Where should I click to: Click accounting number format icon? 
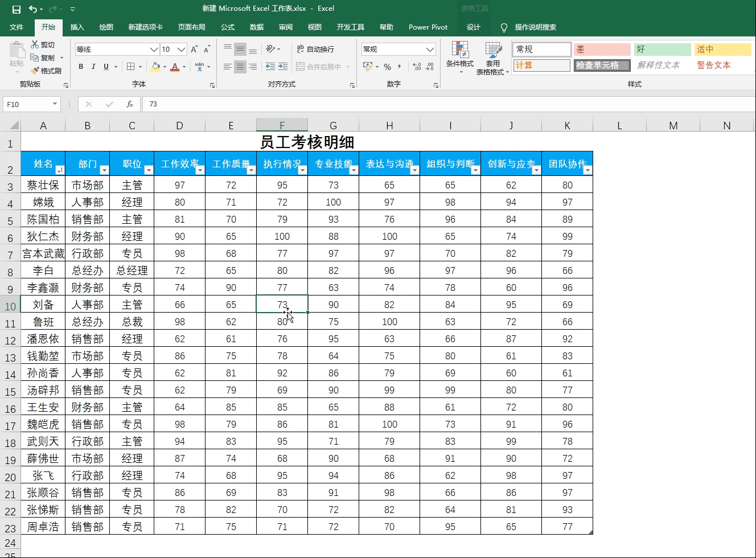click(368, 67)
